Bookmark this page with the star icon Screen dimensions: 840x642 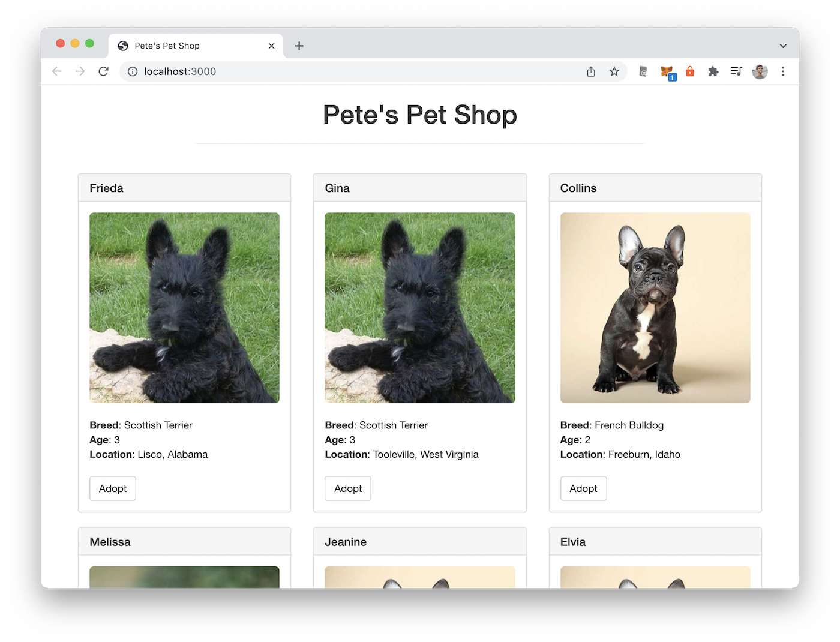(614, 71)
